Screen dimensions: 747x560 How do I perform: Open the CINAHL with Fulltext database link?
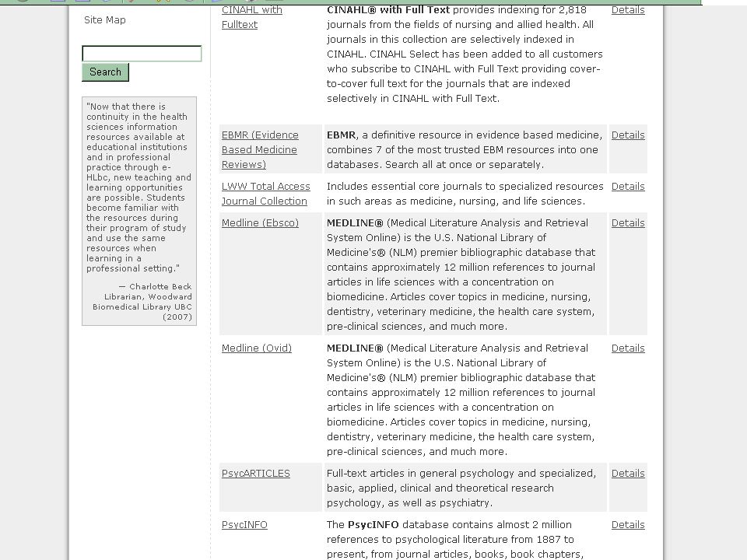coord(252,17)
